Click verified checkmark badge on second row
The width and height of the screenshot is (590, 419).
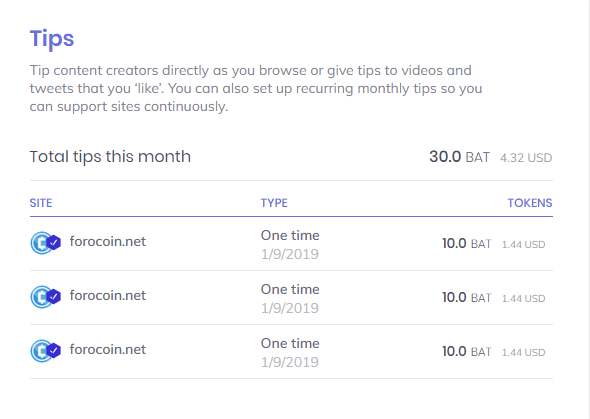54,297
